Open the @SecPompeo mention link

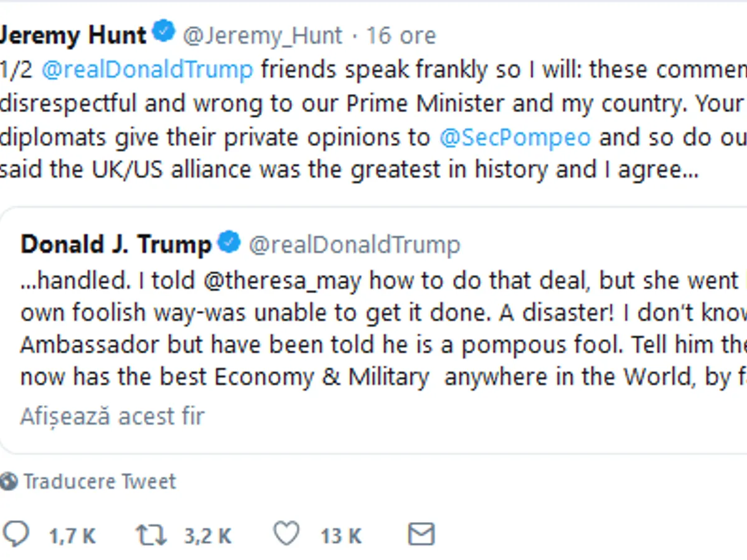coord(514,137)
